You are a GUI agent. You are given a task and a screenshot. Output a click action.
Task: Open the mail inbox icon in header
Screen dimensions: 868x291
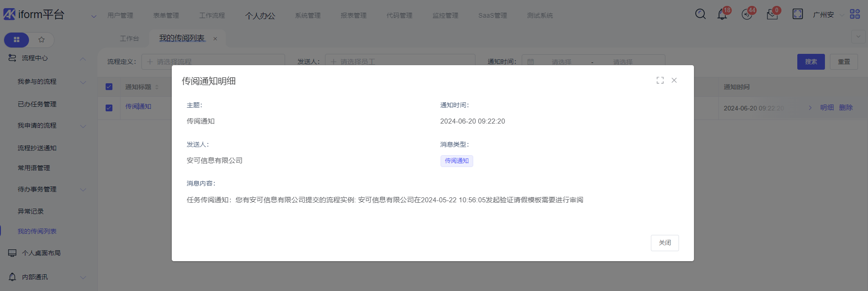[772, 15]
